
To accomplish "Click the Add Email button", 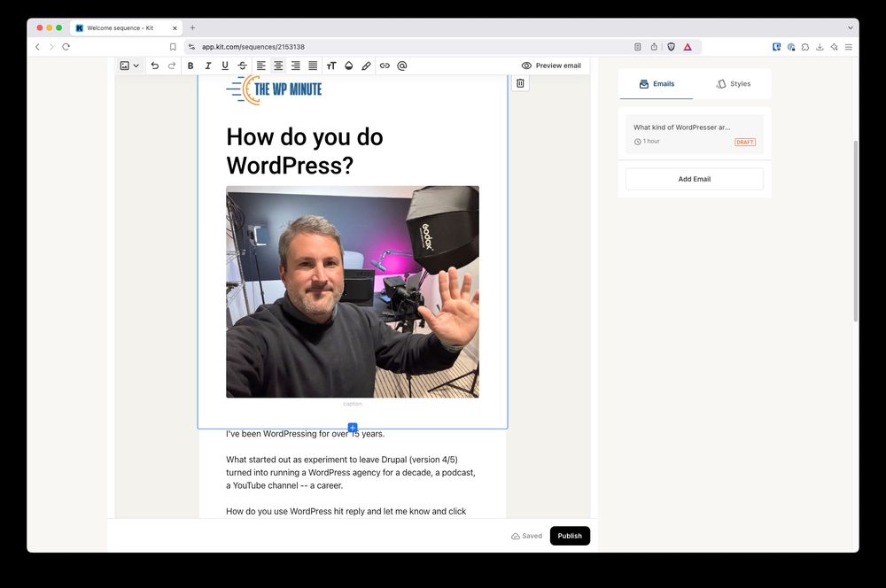I will pyautogui.click(x=695, y=179).
